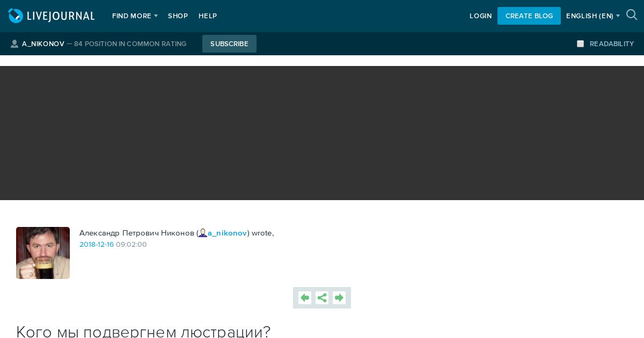Click the green share icon
This screenshot has width=644, height=338.
coord(322,298)
